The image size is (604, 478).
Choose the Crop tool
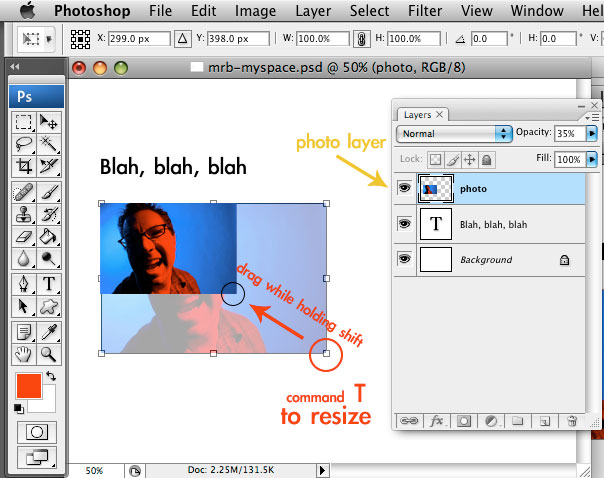24,166
